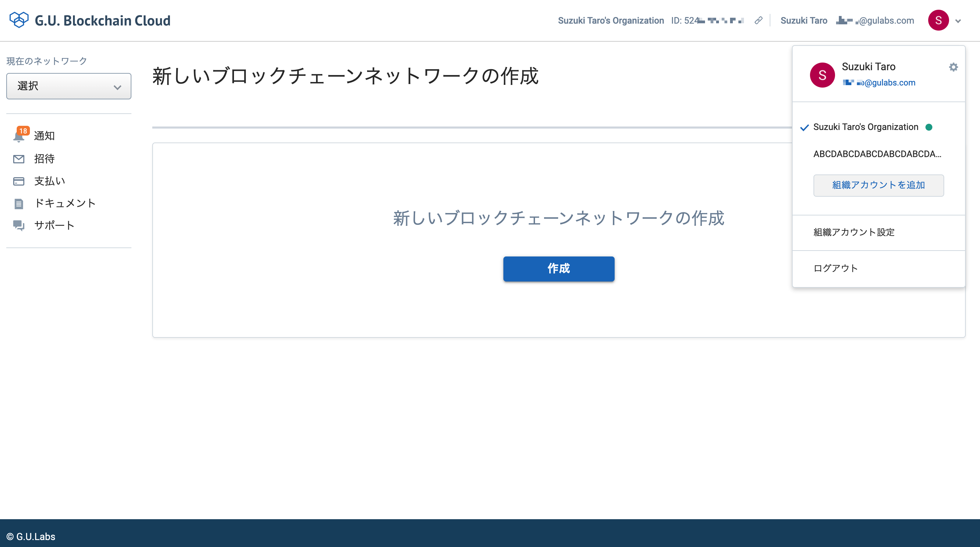Image resolution: width=980 pixels, height=547 pixels.
Task: Click the large avatar in account panel
Action: point(822,75)
